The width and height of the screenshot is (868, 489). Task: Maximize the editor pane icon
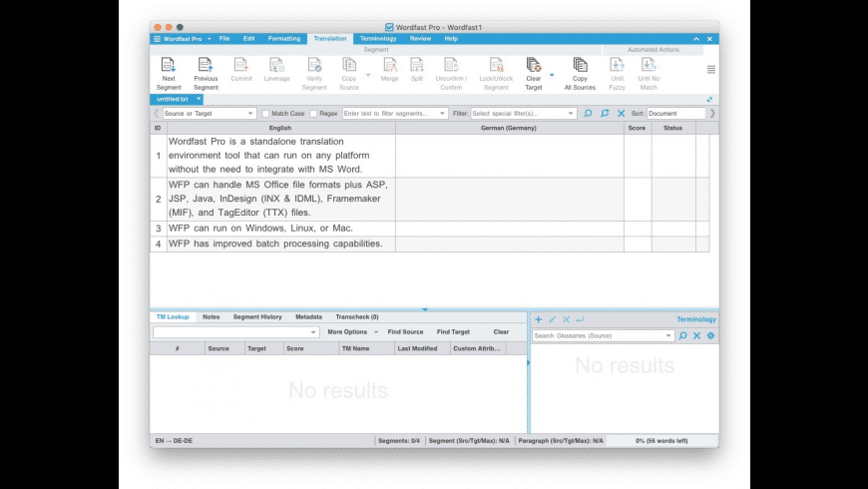tap(709, 99)
